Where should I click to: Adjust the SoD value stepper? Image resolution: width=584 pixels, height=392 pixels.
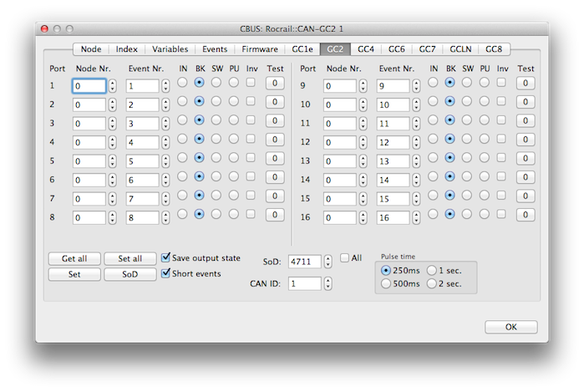pos(328,262)
